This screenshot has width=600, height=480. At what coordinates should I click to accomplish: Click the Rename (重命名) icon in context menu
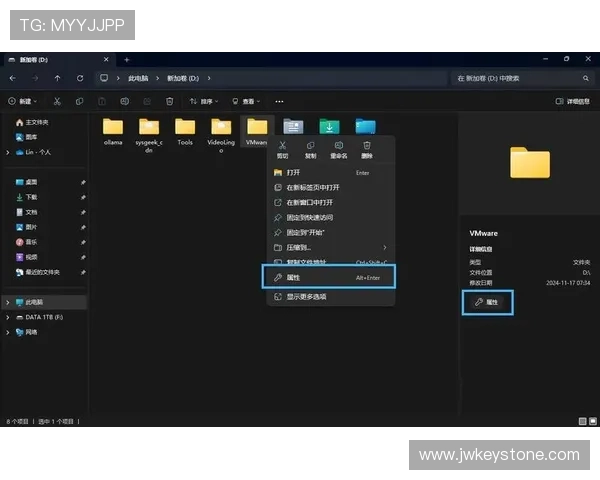pos(339,146)
